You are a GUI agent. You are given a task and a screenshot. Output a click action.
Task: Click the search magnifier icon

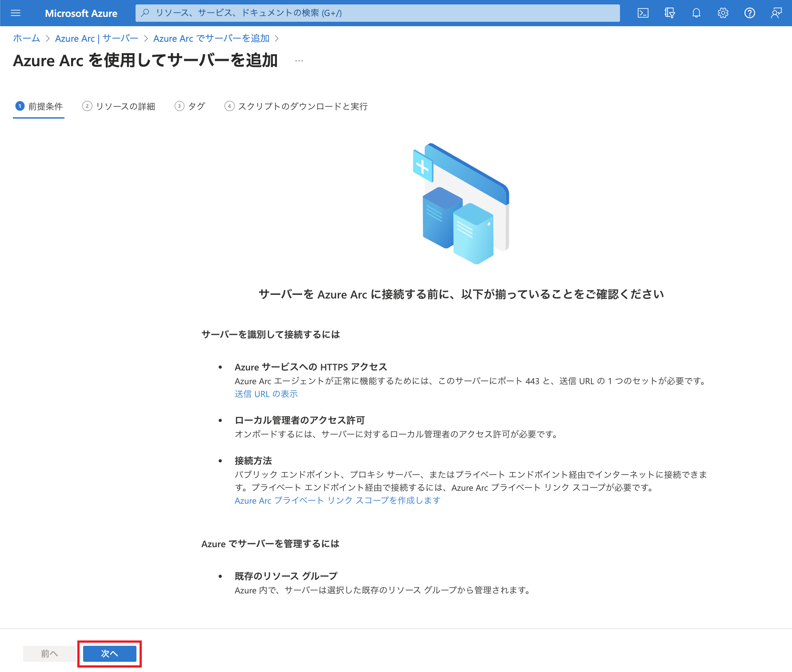pos(145,13)
